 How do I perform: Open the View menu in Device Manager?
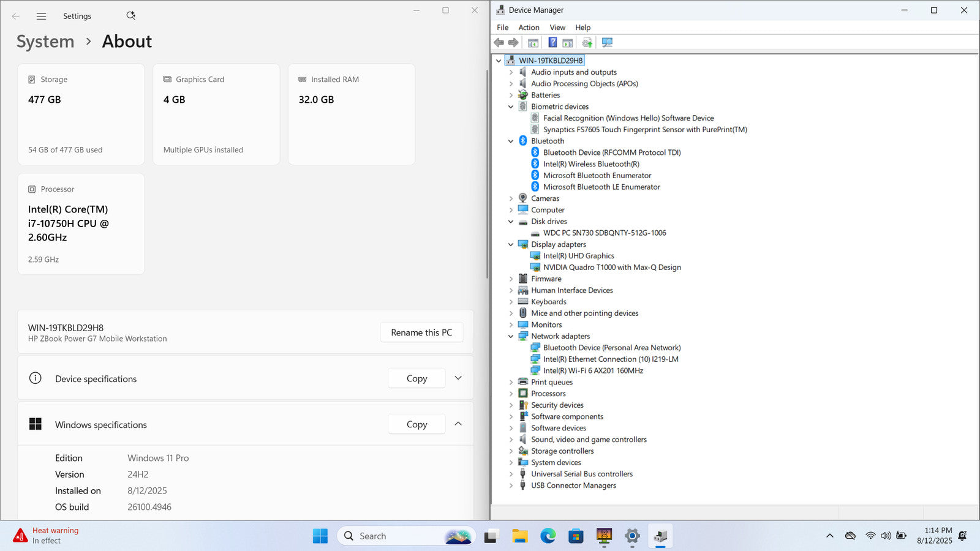point(557,28)
